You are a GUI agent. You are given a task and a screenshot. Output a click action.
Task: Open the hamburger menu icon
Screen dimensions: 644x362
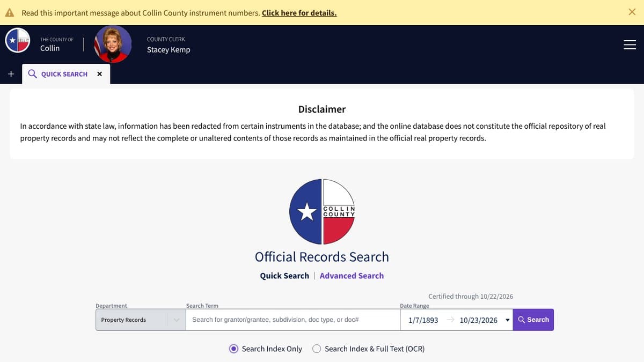pyautogui.click(x=630, y=45)
